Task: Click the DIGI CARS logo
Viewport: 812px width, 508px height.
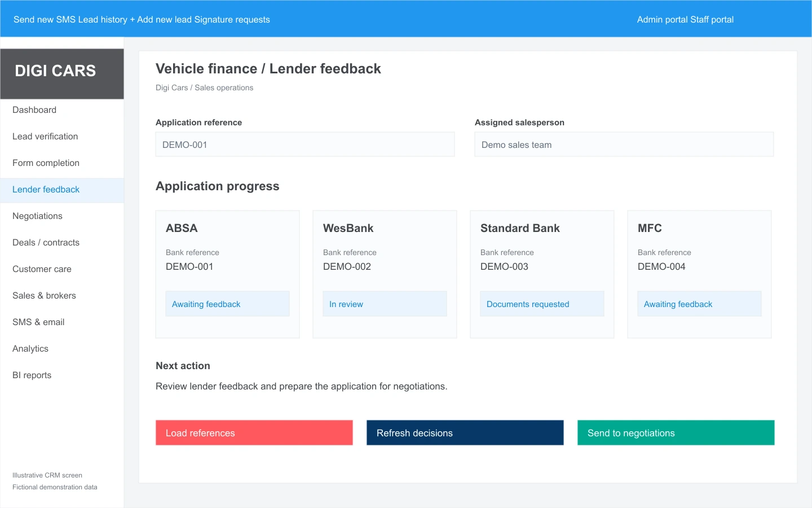Action: click(62, 74)
